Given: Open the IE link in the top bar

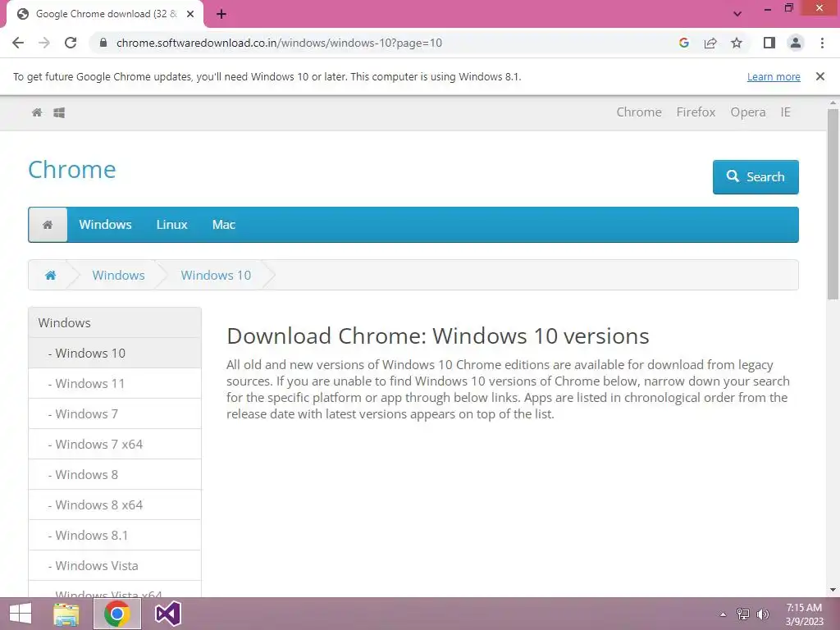Looking at the screenshot, I should [785, 112].
